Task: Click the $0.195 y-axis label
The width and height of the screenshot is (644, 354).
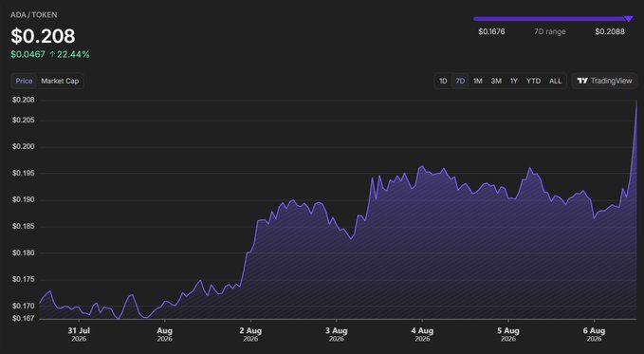Action: [24, 173]
